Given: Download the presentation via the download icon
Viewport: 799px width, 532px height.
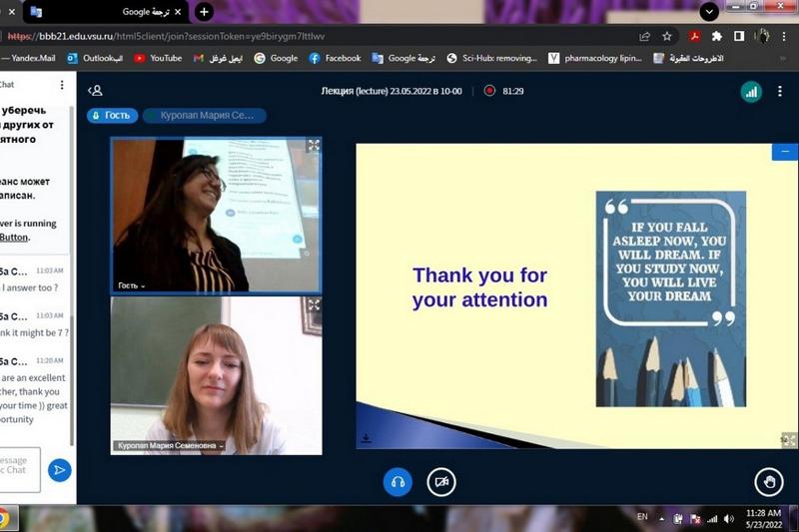Looking at the screenshot, I should (x=367, y=438).
